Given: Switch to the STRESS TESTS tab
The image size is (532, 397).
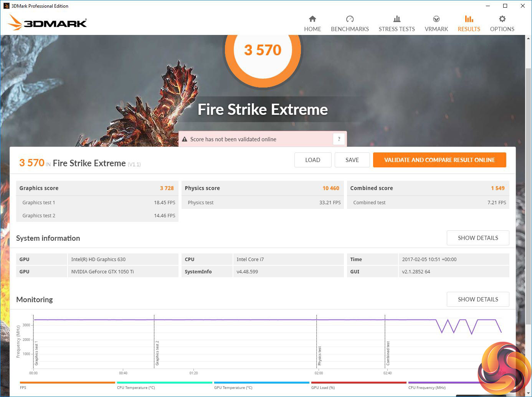Looking at the screenshot, I should 397,29.
